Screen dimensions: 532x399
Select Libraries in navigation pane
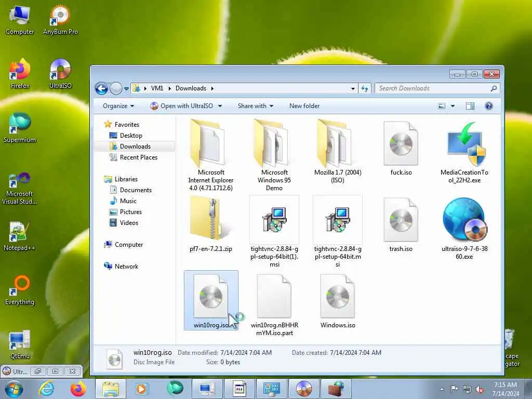click(126, 179)
